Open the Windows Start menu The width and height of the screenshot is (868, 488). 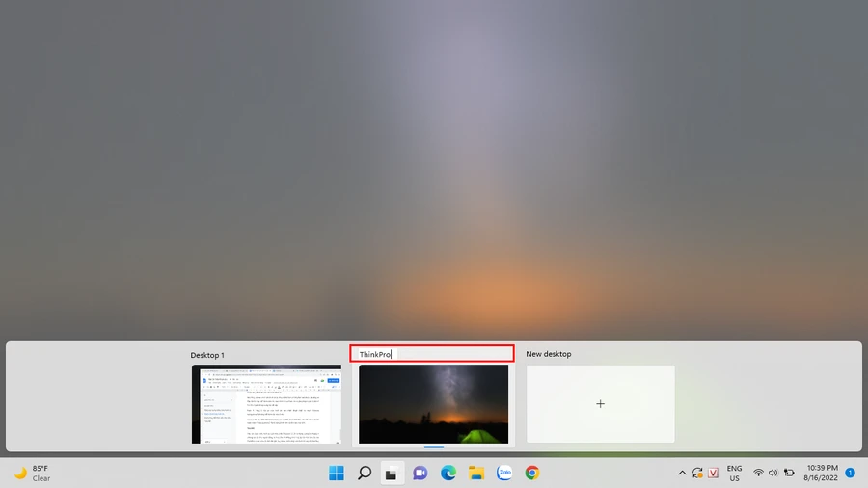(336, 474)
